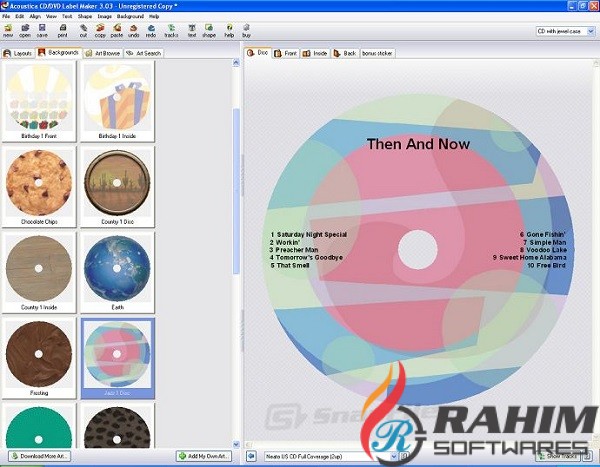Open the Help menu
The width and height of the screenshot is (600, 467).
154,16
